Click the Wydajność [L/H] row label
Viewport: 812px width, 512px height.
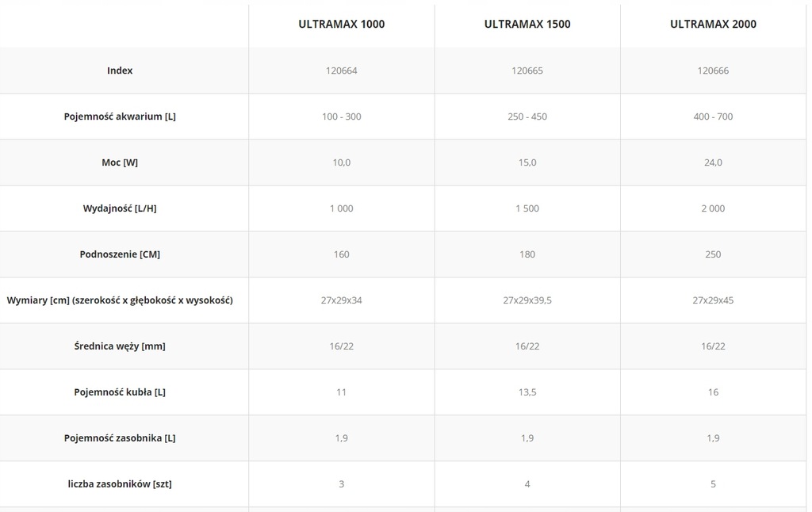pyautogui.click(x=120, y=208)
